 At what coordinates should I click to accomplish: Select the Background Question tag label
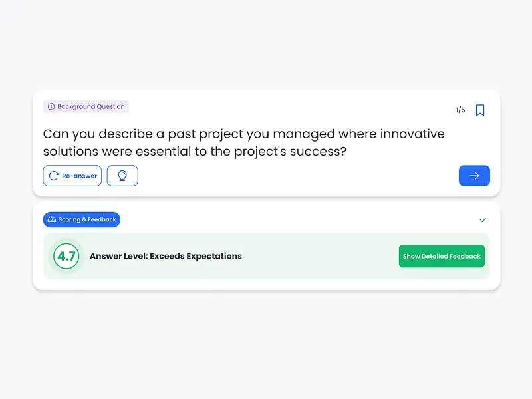pos(90,106)
